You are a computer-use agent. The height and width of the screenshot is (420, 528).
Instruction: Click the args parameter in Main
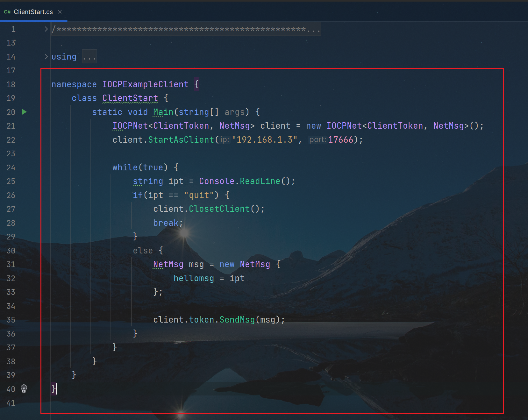tap(234, 112)
